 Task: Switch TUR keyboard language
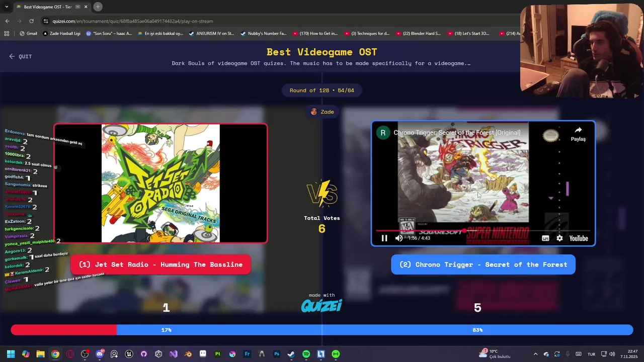coord(592,354)
